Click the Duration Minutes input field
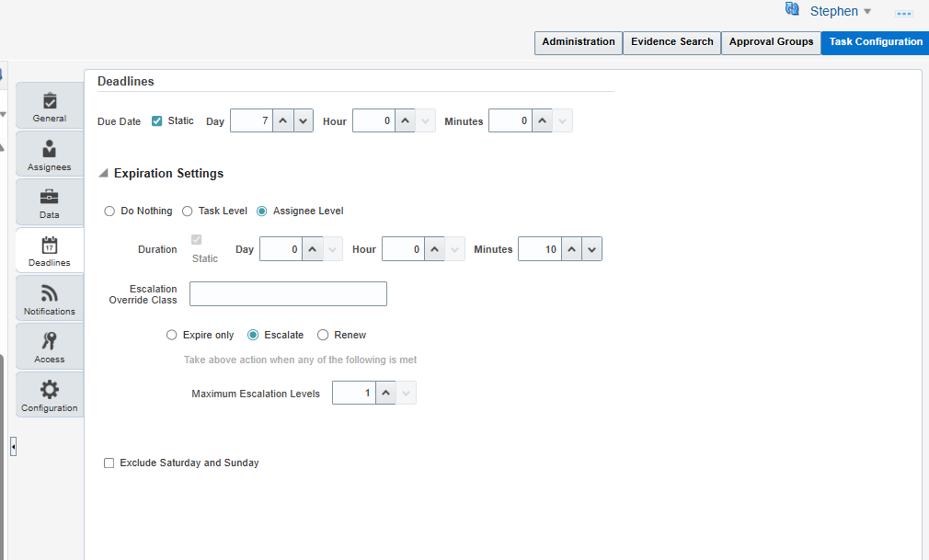Screen dimensions: 929x560 tap(540, 249)
